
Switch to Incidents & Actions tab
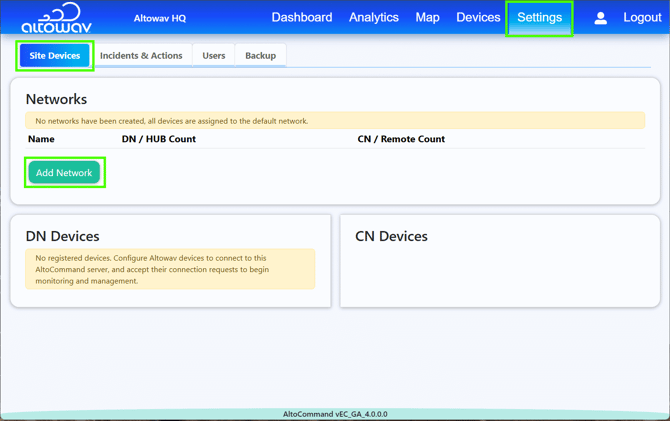[x=141, y=56]
